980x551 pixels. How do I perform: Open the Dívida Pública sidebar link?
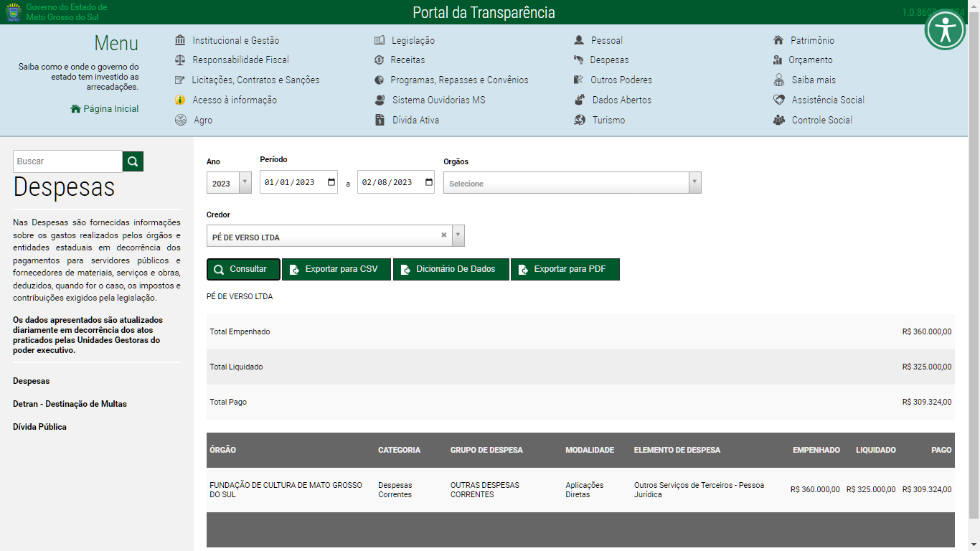pyautogui.click(x=39, y=427)
